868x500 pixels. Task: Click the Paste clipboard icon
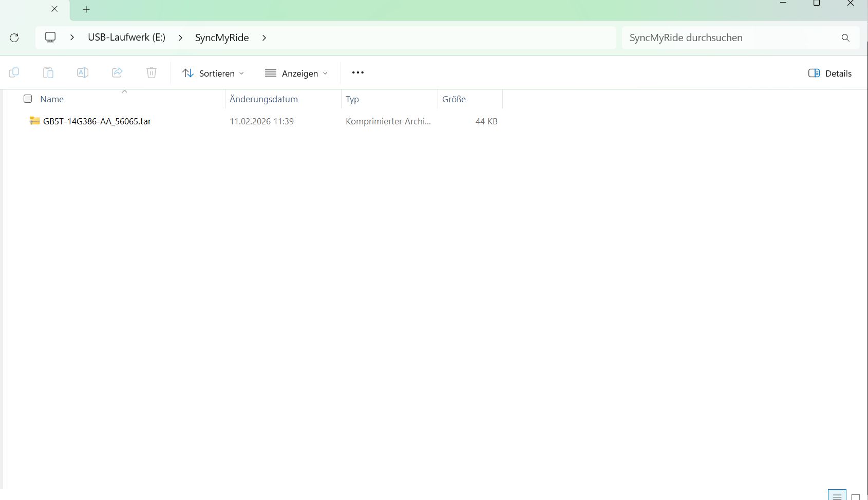click(x=48, y=73)
